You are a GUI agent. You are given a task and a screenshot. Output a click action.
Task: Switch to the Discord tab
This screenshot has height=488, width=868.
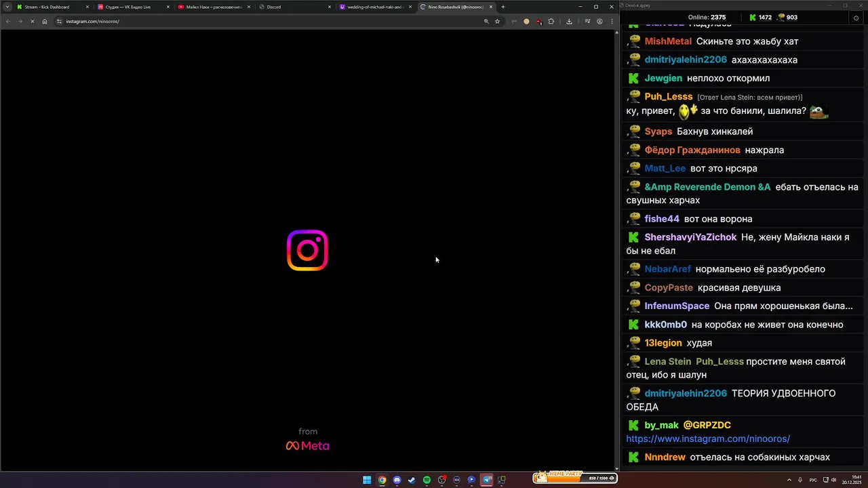click(x=294, y=7)
